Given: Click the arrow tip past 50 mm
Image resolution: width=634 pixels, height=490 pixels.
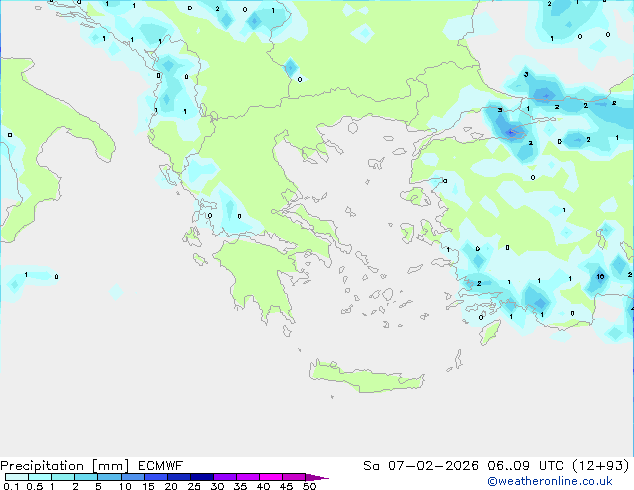Looking at the screenshot, I should pyautogui.click(x=317, y=477).
